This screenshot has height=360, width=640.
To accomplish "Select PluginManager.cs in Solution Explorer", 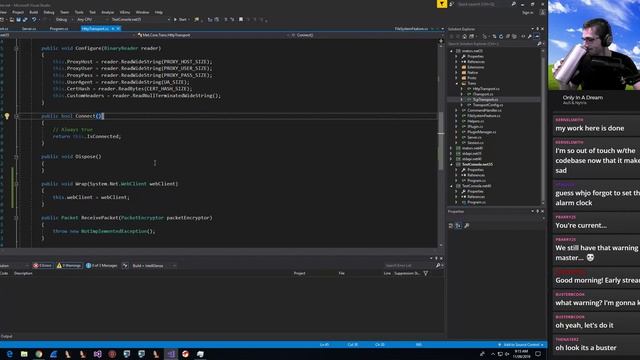I will pos(482,132).
